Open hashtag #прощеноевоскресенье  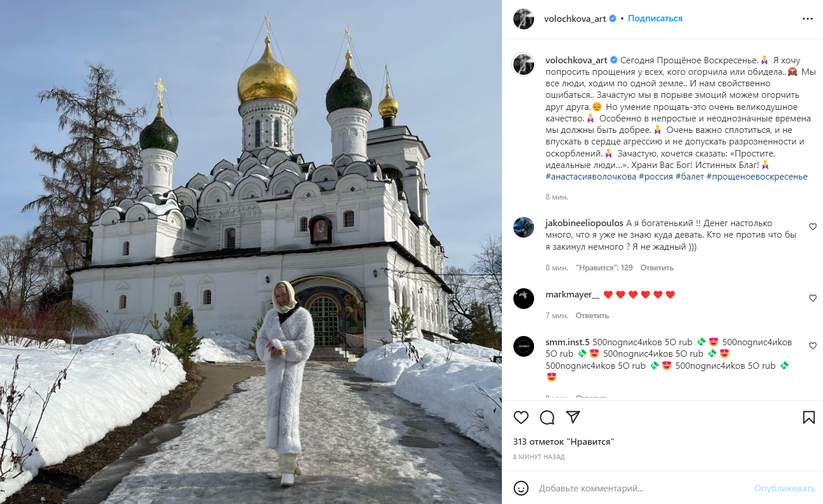click(x=757, y=177)
